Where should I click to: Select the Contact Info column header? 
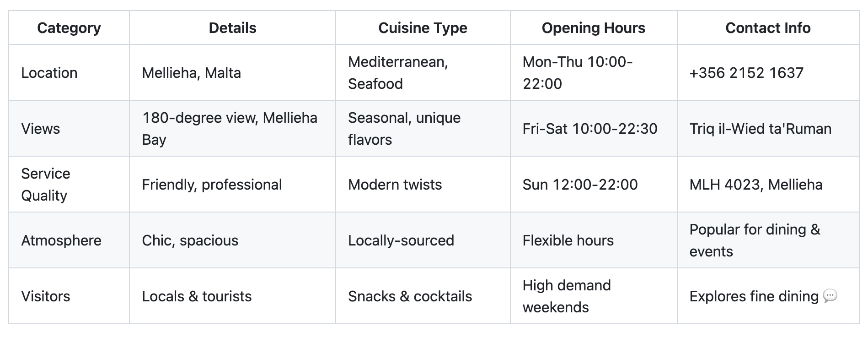[x=768, y=28]
